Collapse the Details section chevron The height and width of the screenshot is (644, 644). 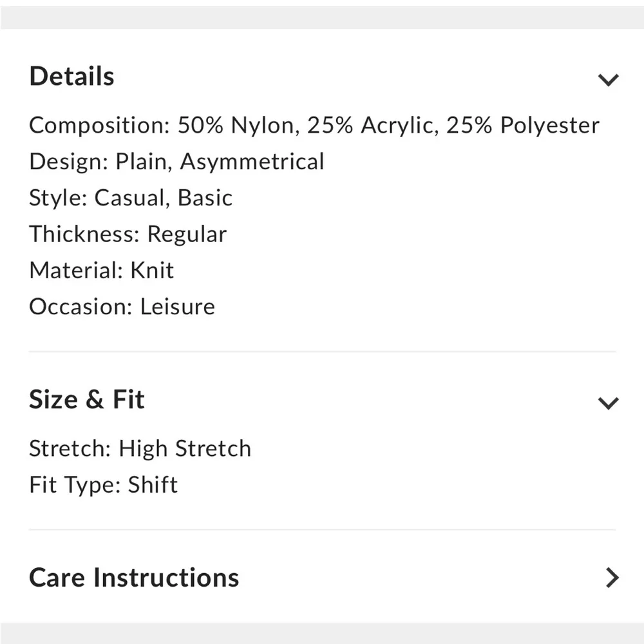[x=608, y=80]
